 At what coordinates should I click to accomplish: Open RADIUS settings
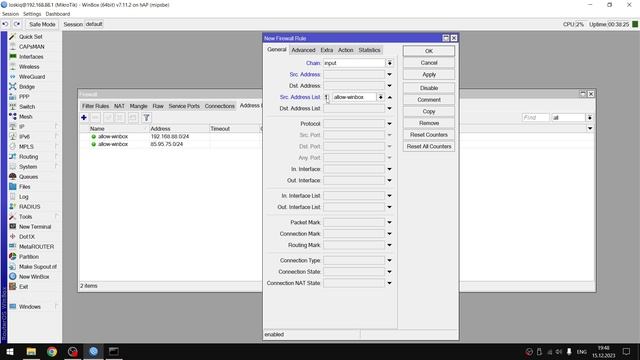point(29,207)
